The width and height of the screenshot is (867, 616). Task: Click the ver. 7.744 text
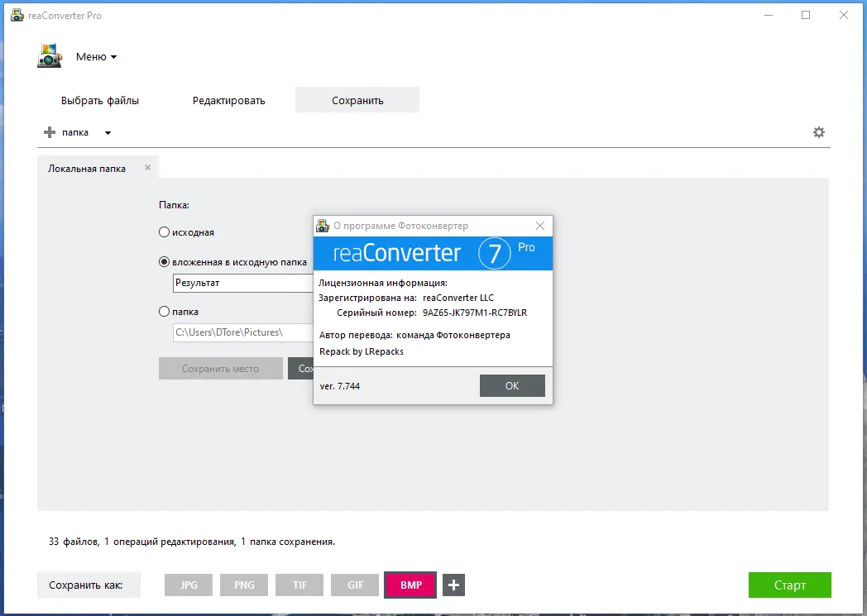tap(339, 386)
